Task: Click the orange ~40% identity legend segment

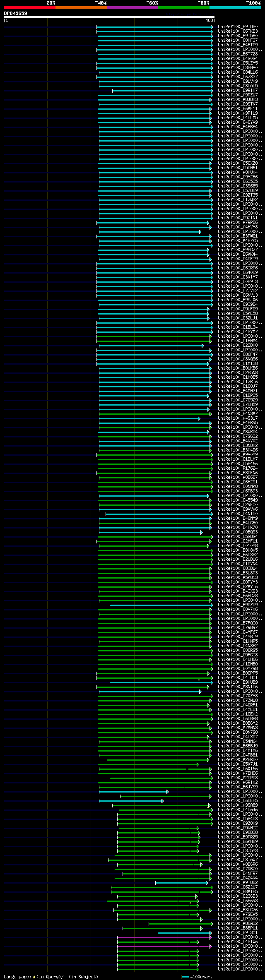Action: (x=81, y=7)
